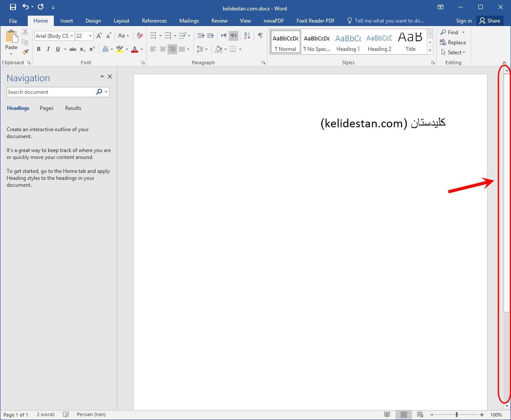Click the yellow text highlight color button
Image resolution: width=511 pixels, height=420 pixels.
tap(119, 49)
